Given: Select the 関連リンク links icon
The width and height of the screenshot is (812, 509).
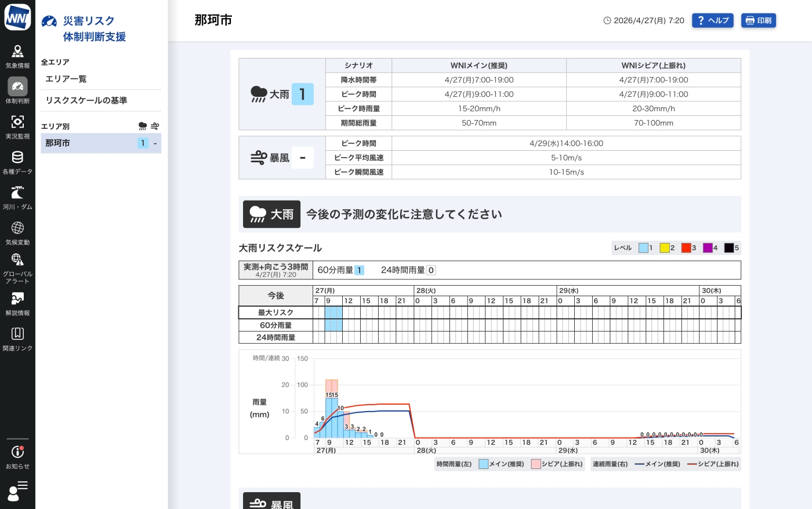Looking at the screenshot, I should coord(17,335).
